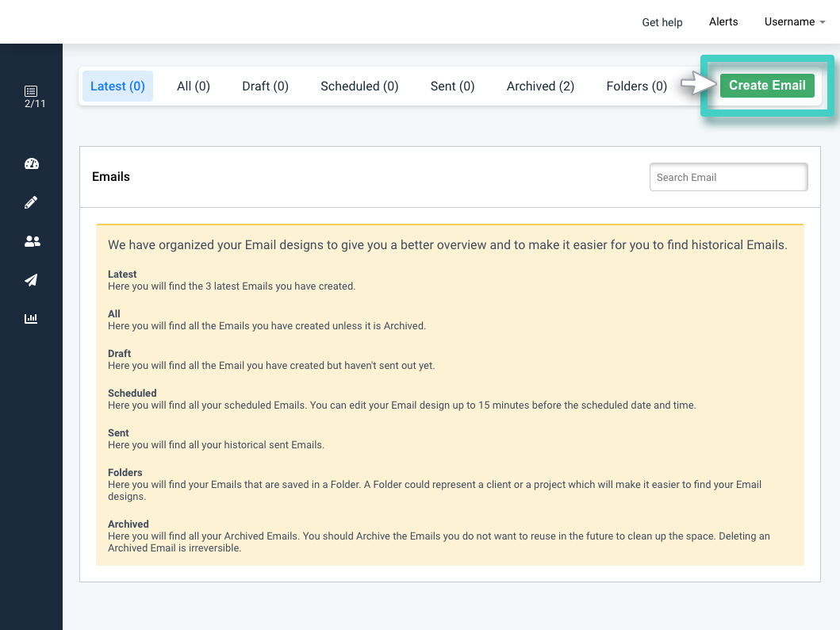Click the paper plane send icon
This screenshot has width=840, height=630.
tap(31, 279)
